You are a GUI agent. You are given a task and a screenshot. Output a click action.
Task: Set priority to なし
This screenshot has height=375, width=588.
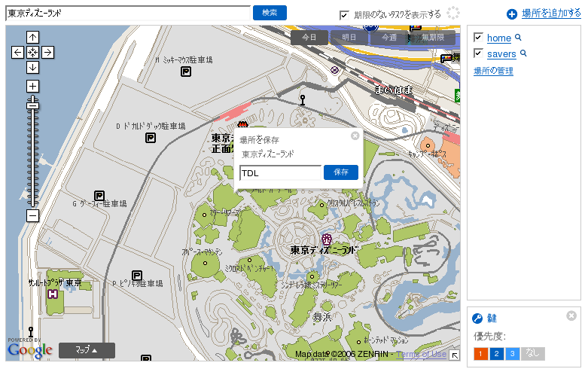pyautogui.click(x=532, y=354)
